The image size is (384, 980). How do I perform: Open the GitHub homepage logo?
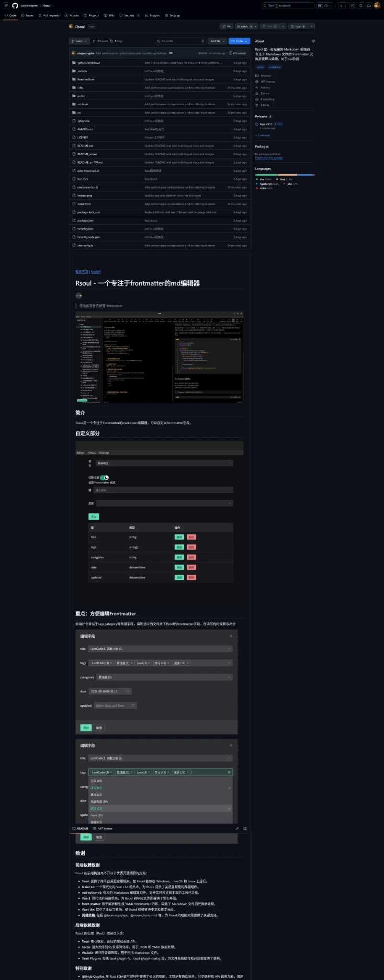pos(15,6)
